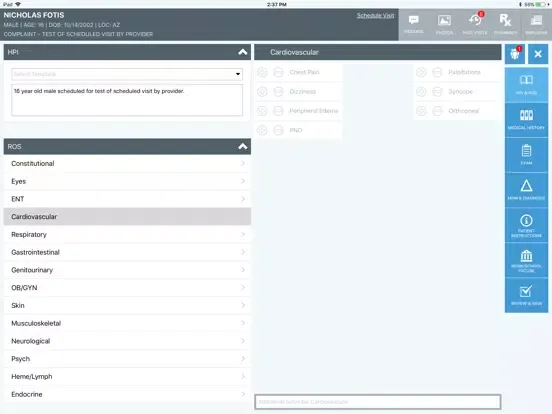Mark Chest Pain as positive
The image size is (552, 414).
pyautogui.click(x=262, y=72)
